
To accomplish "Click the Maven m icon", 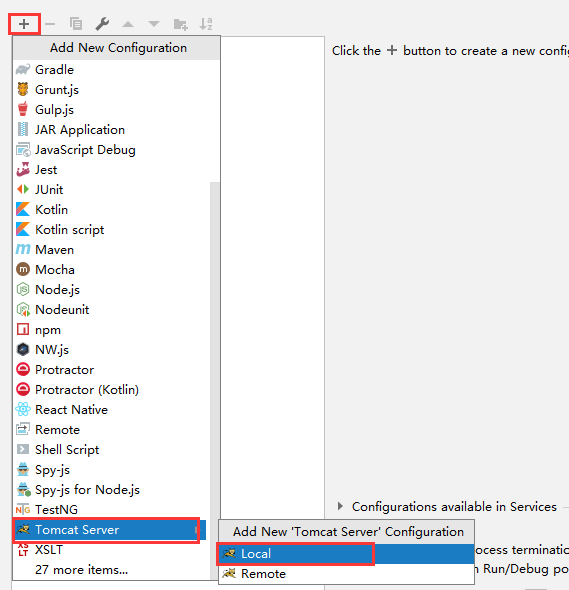I will click(x=23, y=249).
